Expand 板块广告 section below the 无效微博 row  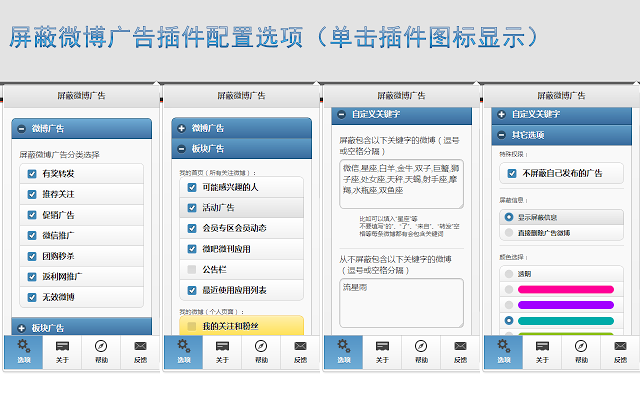pos(22,328)
